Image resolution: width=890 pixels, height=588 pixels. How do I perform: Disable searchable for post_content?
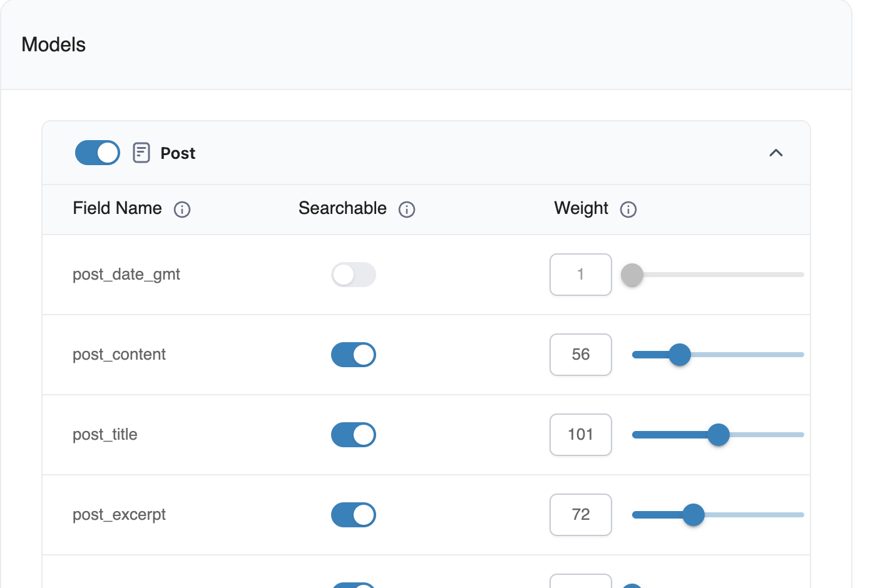click(x=354, y=355)
